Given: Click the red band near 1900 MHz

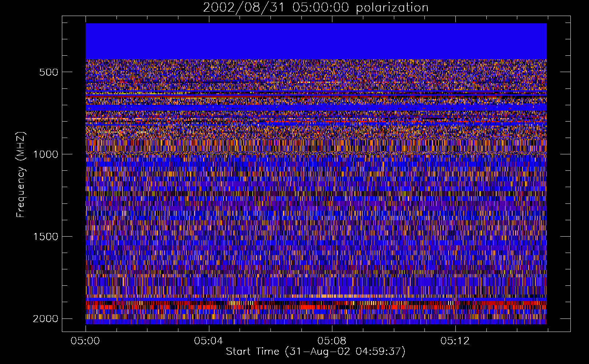Looking at the screenshot, I should (316, 305).
